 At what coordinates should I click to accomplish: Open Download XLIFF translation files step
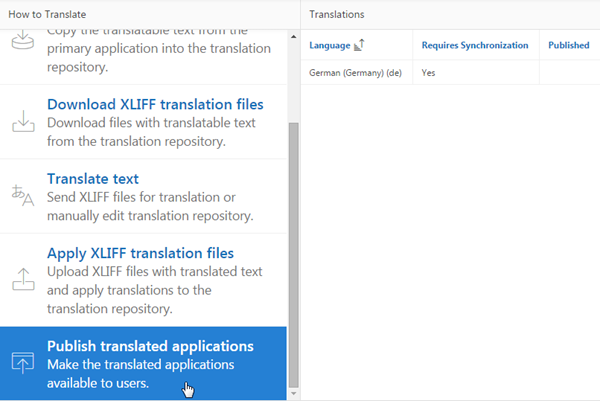(155, 104)
